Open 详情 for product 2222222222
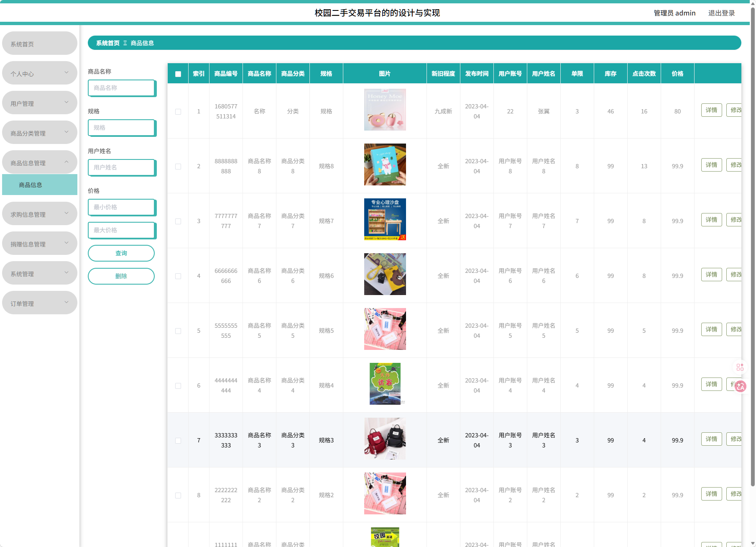 click(711, 494)
